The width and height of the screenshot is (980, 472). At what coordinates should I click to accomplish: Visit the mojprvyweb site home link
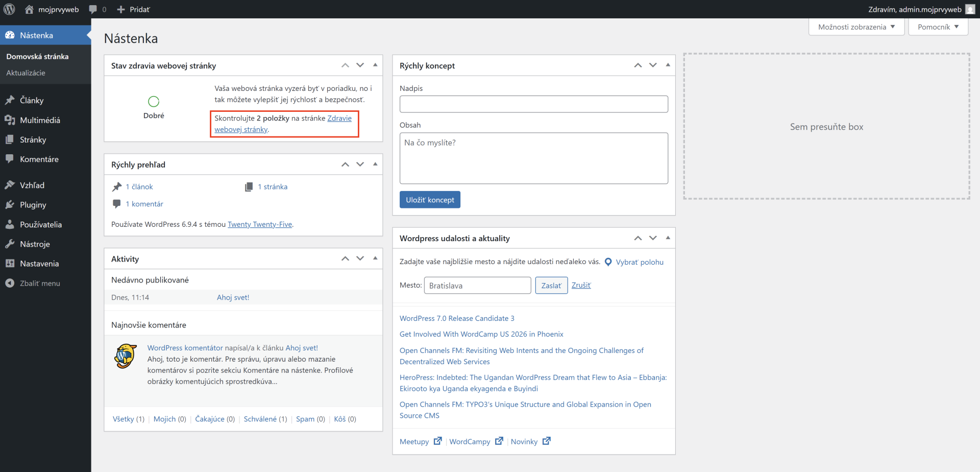coord(52,9)
